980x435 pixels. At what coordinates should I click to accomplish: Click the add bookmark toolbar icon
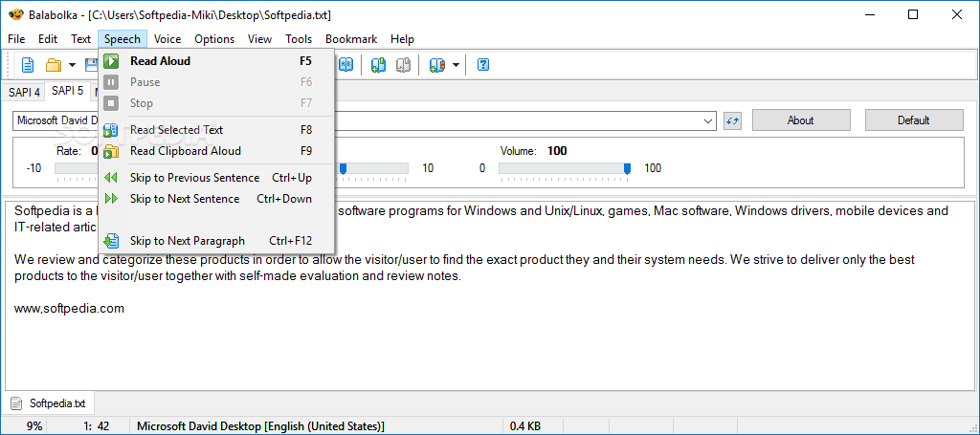click(x=379, y=64)
